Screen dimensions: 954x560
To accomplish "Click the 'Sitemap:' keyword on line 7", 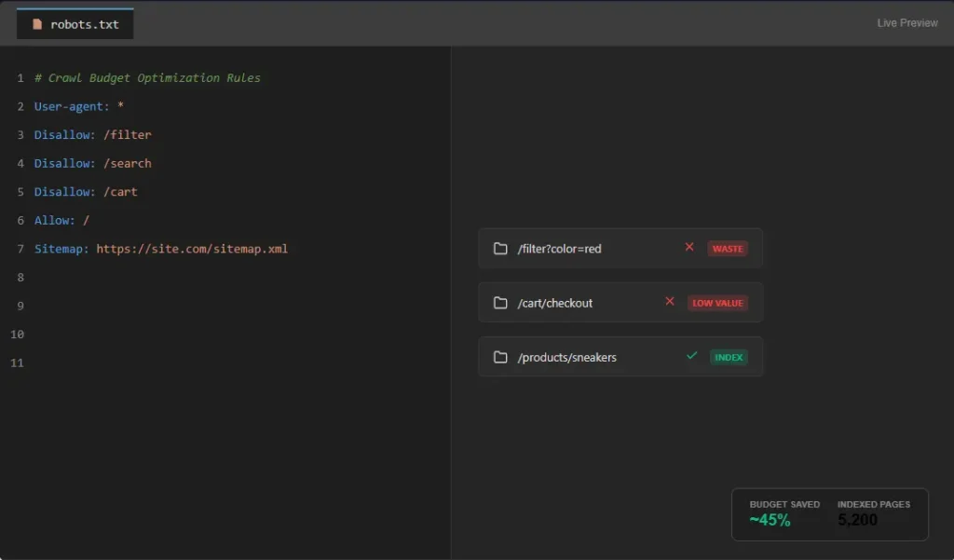I will click(x=62, y=249).
